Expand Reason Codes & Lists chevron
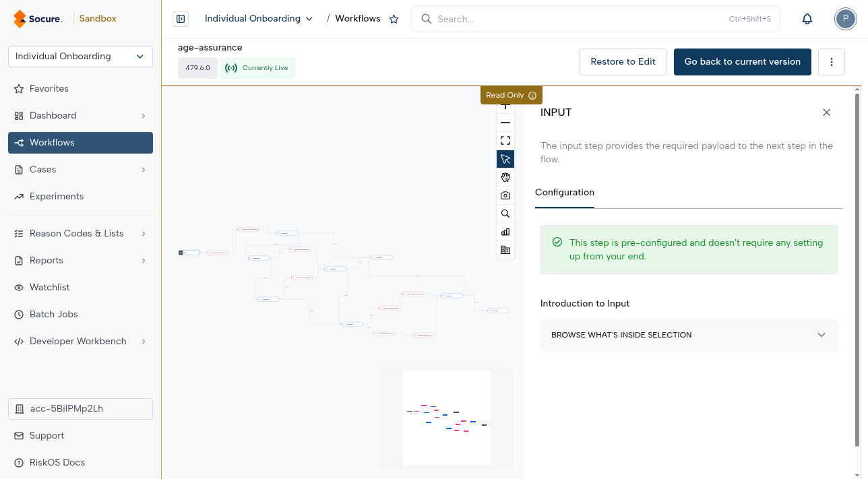 [x=144, y=234]
